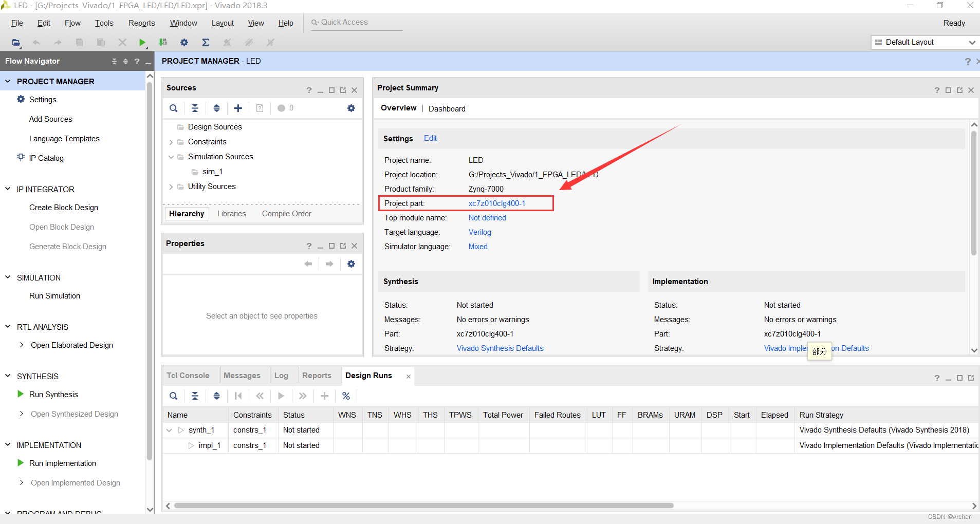Toggle percent view in Design Runs
Screen dimensions: 980x524
pos(346,396)
